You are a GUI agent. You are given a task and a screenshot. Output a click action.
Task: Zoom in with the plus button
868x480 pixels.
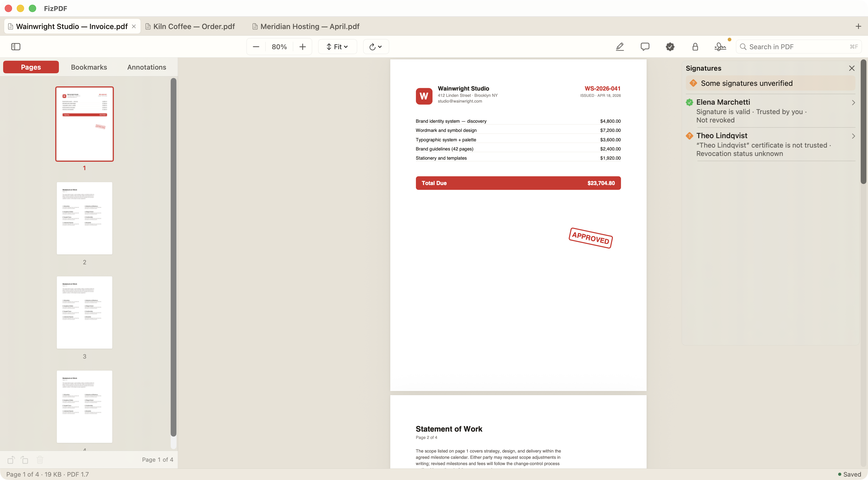pyautogui.click(x=303, y=47)
